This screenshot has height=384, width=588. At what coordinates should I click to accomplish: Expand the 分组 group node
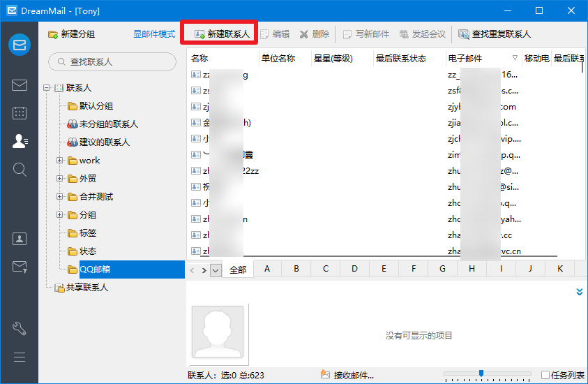click(x=59, y=215)
